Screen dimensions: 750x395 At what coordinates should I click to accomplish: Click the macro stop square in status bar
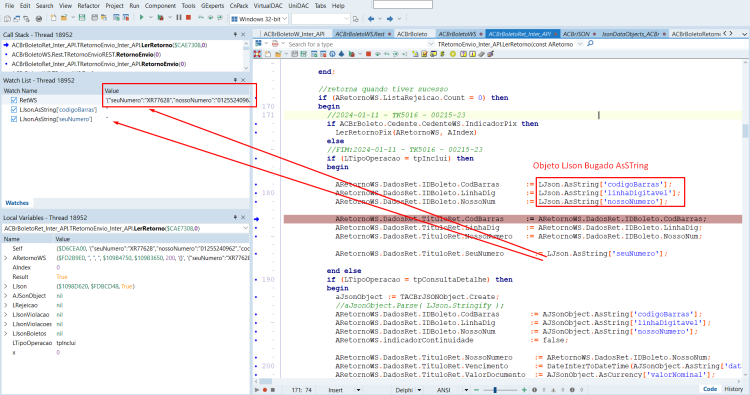[273, 390]
